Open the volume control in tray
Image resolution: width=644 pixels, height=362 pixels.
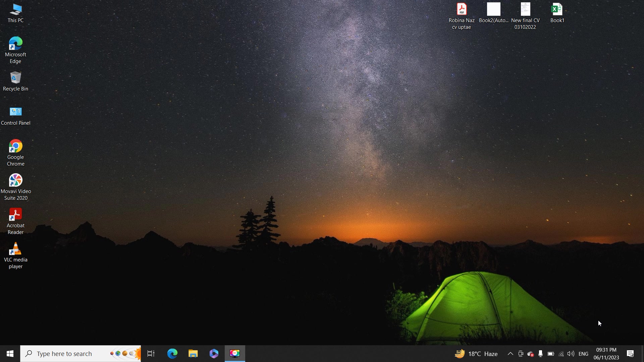(x=571, y=354)
